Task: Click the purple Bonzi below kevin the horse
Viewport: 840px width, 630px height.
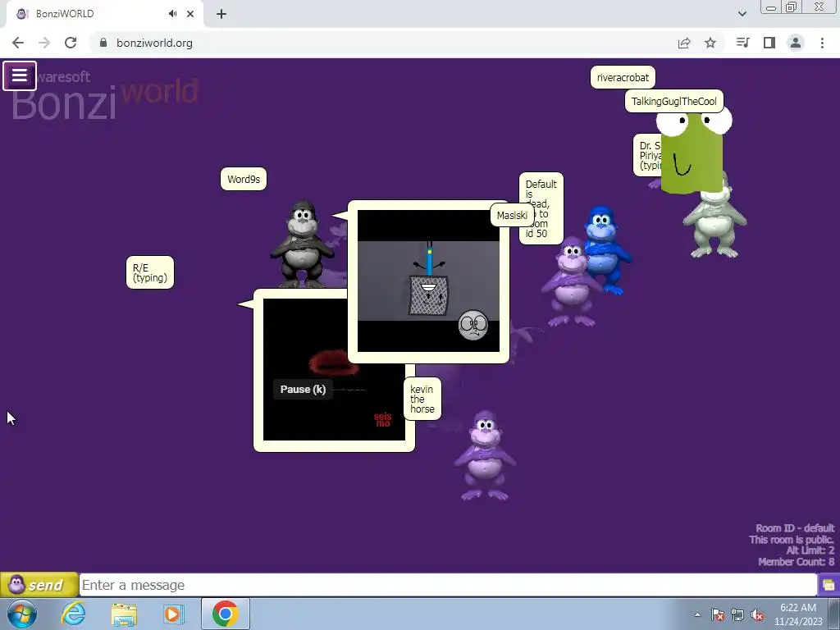Action: pos(485,456)
